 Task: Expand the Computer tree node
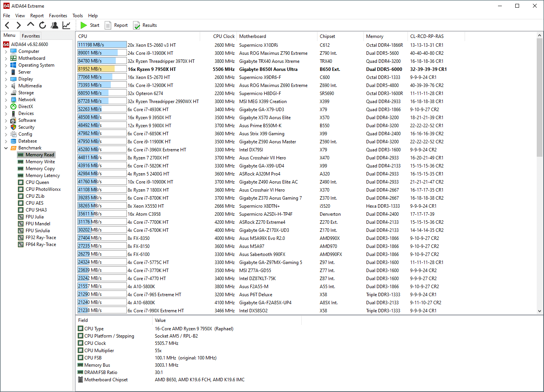6,51
